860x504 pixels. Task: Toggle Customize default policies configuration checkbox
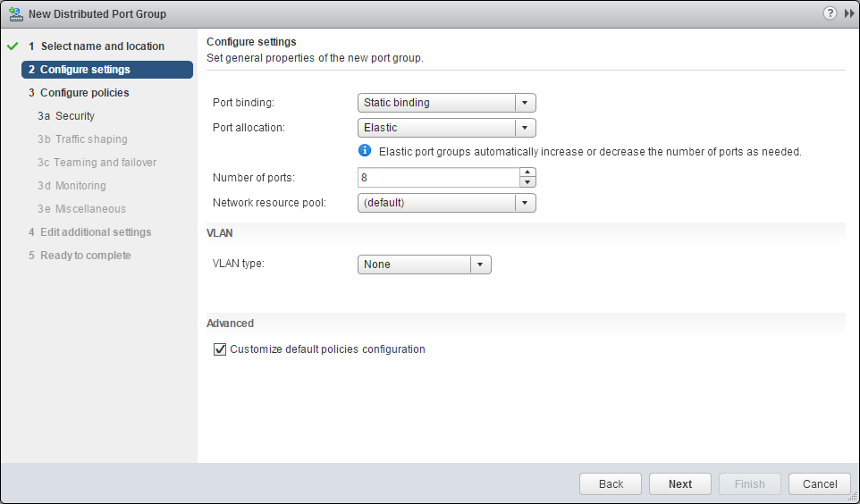[x=220, y=349]
